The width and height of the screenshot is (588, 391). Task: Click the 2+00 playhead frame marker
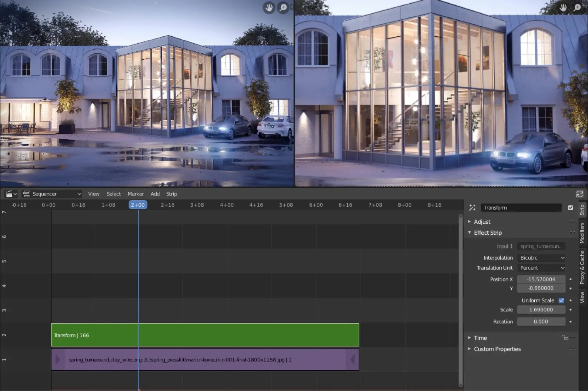(x=138, y=205)
